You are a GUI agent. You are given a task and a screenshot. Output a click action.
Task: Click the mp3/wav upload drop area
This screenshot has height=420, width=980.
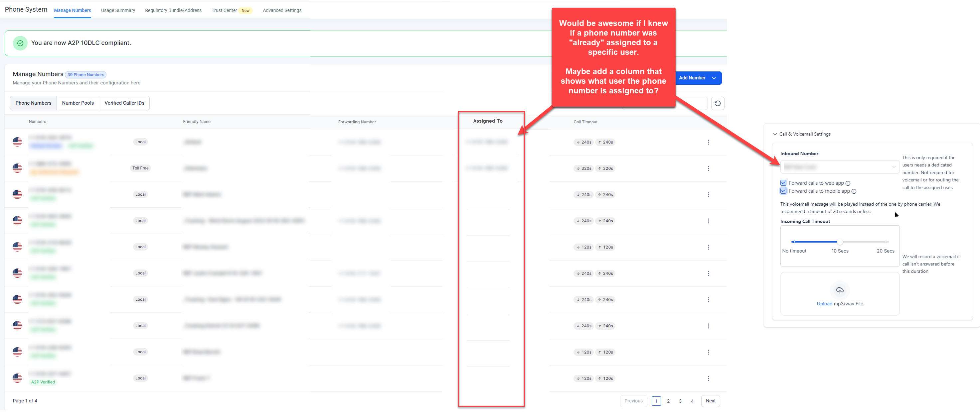[x=840, y=294]
